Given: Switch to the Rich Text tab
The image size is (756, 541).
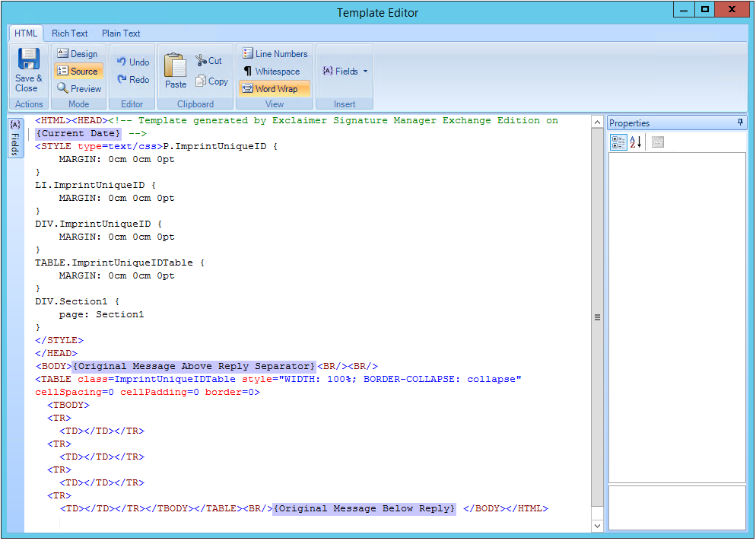Looking at the screenshot, I should (x=69, y=33).
